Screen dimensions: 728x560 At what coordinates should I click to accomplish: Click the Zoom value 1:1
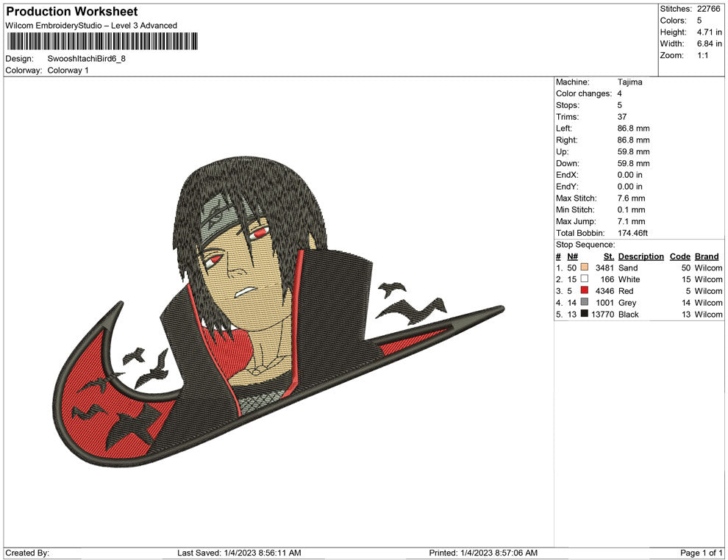[x=702, y=55]
